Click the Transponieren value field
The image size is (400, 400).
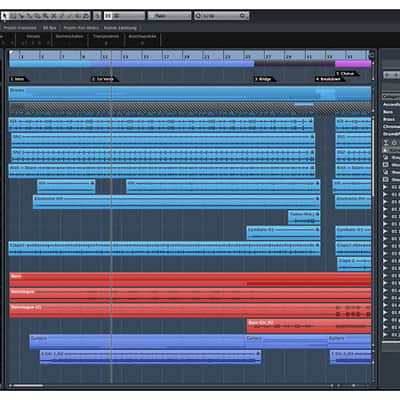pos(106,43)
